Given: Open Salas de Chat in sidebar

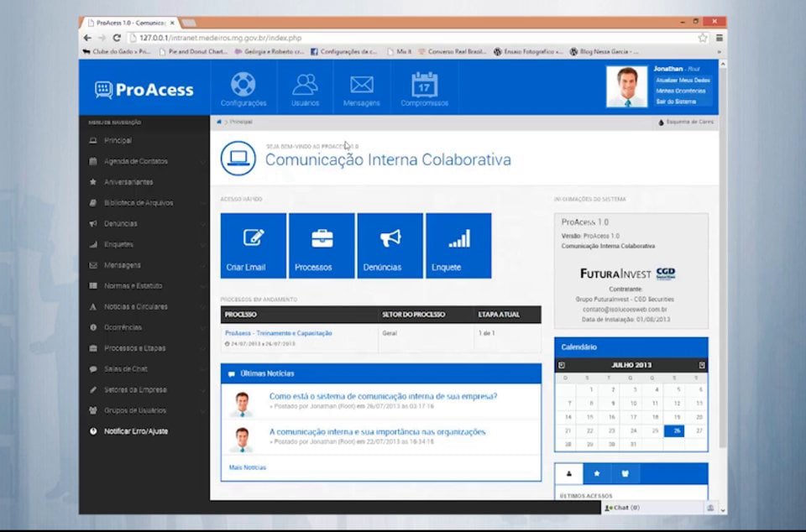Looking at the screenshot, I should point(144,369).
